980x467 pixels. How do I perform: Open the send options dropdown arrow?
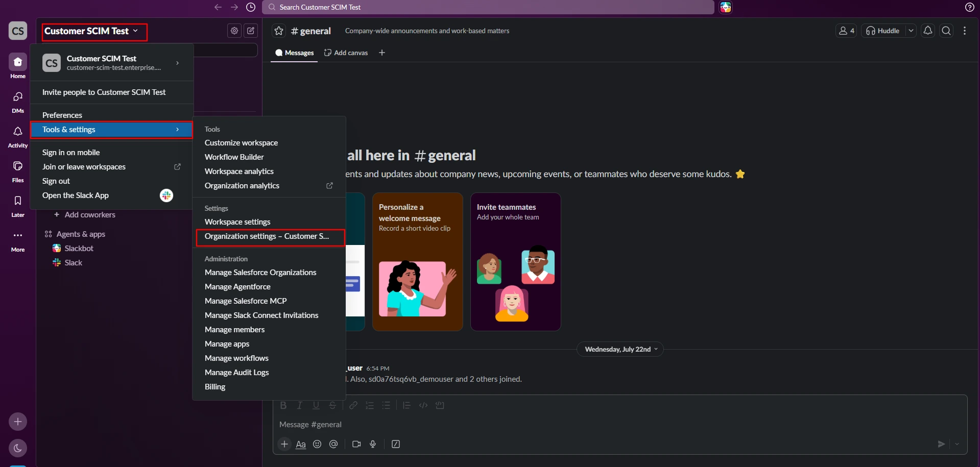(x=957, y=444)
